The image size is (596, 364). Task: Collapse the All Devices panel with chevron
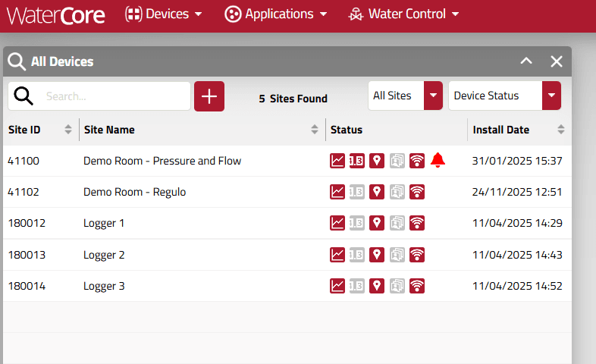click(526, 61)
